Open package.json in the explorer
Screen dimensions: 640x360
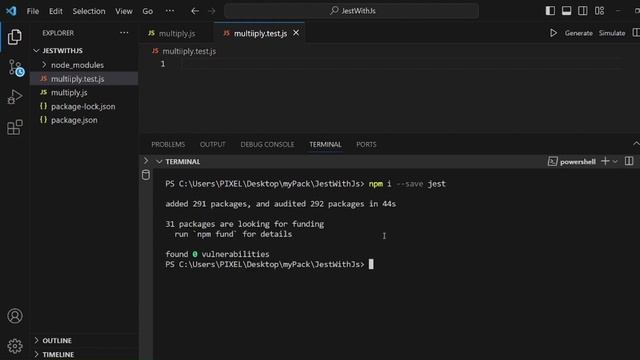(x=74, y=120)
